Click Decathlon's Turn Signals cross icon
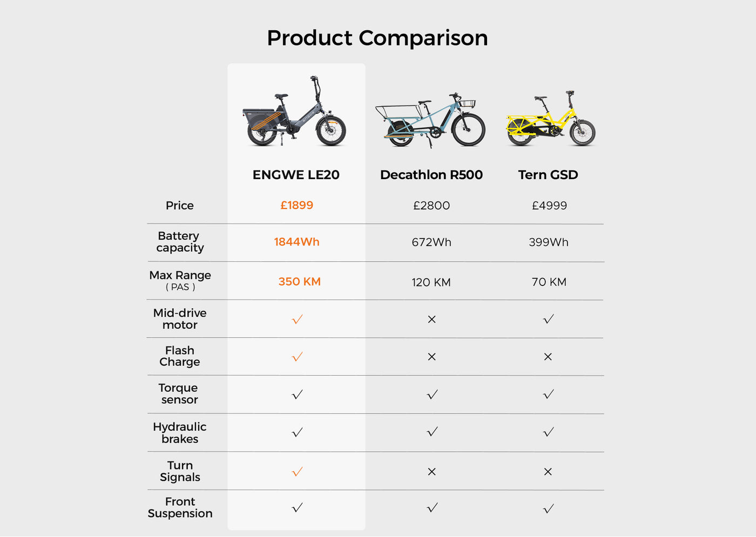 (431, 472)
